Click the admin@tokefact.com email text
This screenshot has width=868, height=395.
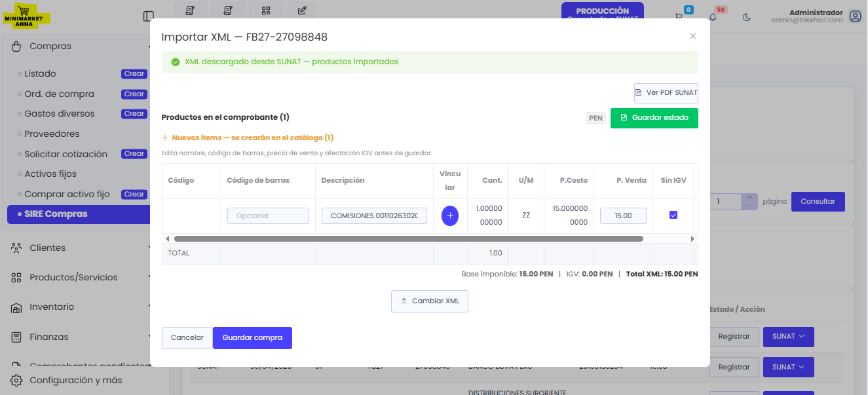[x=807, y=20]
